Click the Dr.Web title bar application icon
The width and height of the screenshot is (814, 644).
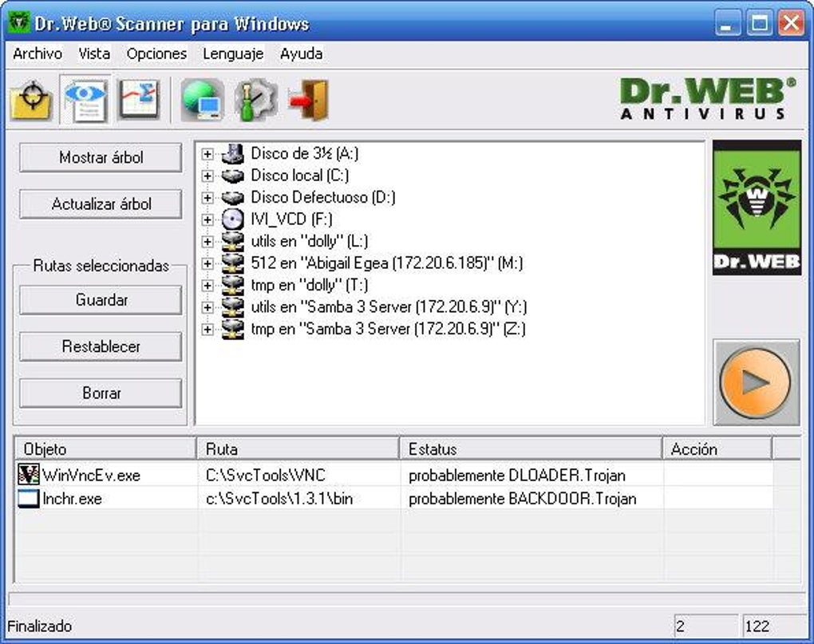[19, 22]
